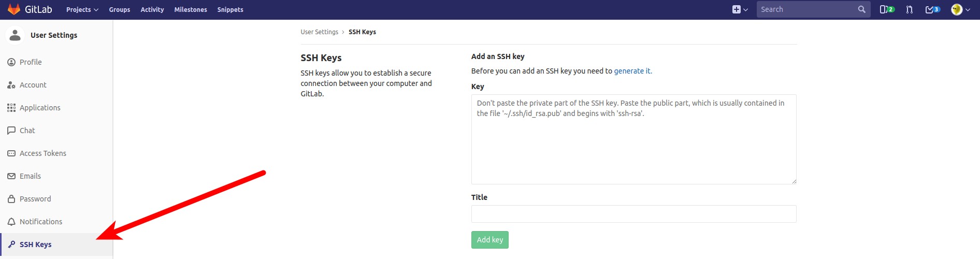Open the todos icon with badge 3
Screen dimensions: 980x259
932,9
